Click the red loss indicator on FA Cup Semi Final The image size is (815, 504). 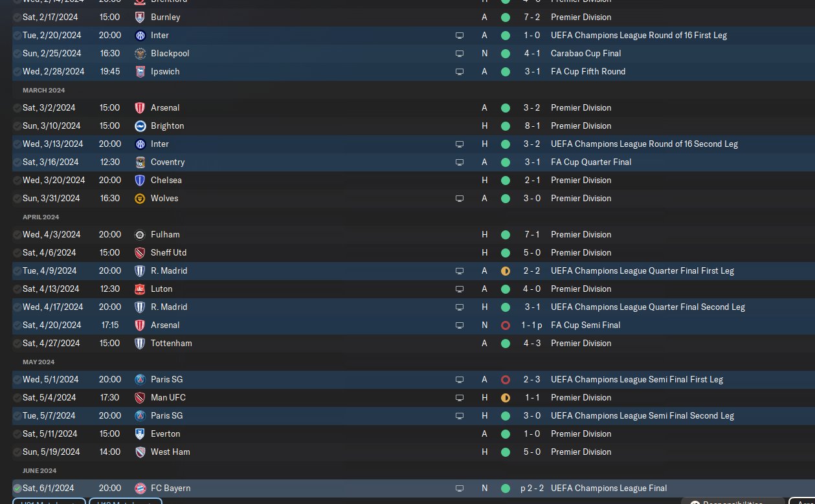pos(506,325)
